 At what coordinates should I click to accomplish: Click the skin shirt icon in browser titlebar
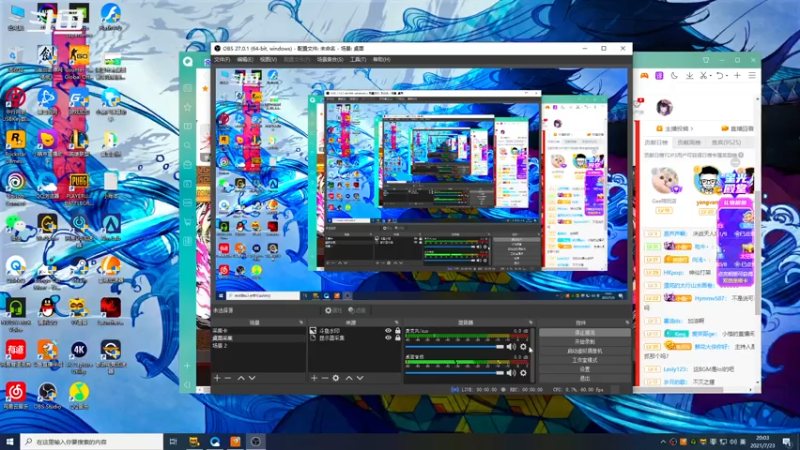pyautogui.click(x=706, y=60)
